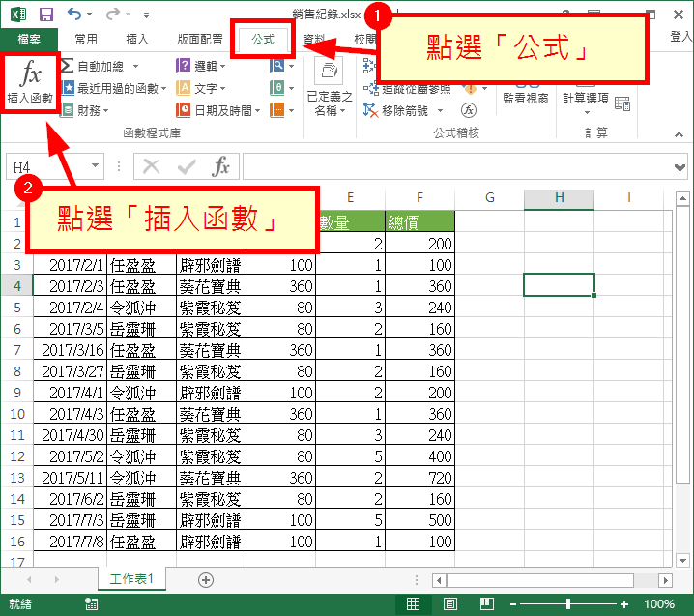The width and height of the screenshot is (694, 616).
Task: Redo the last undone action
Action: [112, 15]
